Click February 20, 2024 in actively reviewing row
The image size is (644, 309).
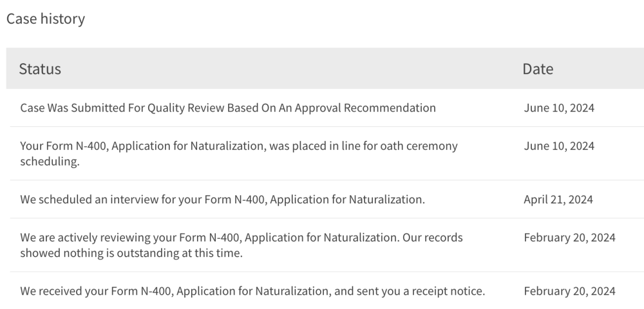569,238
